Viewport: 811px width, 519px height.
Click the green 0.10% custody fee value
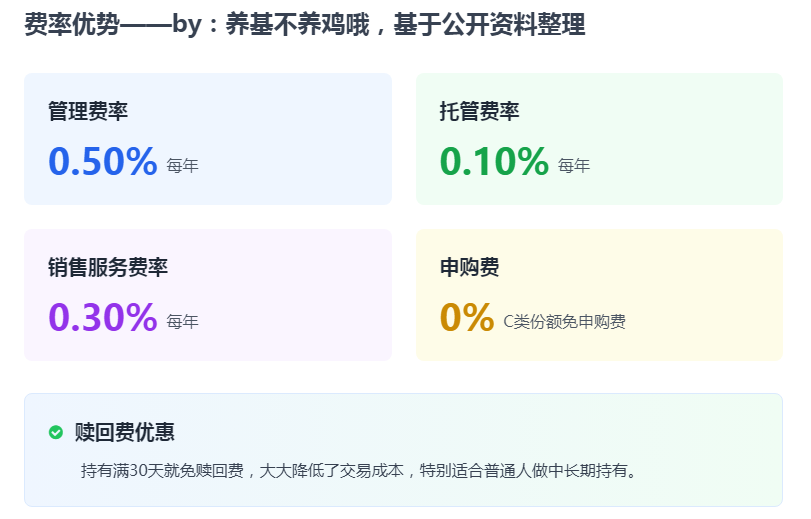[494, 161]
